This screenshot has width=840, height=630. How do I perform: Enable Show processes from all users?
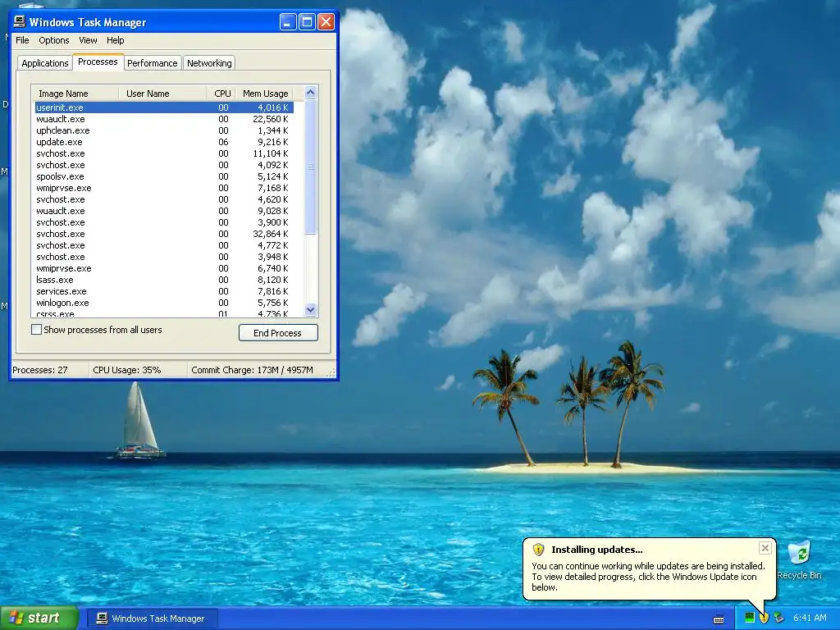click(36, 330)
